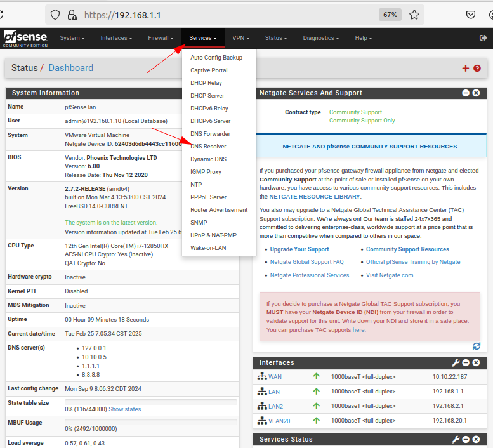Viewport: 493px width, 448px height.
Task: Collapse the Services Status widget
Action: pos(466,439)
